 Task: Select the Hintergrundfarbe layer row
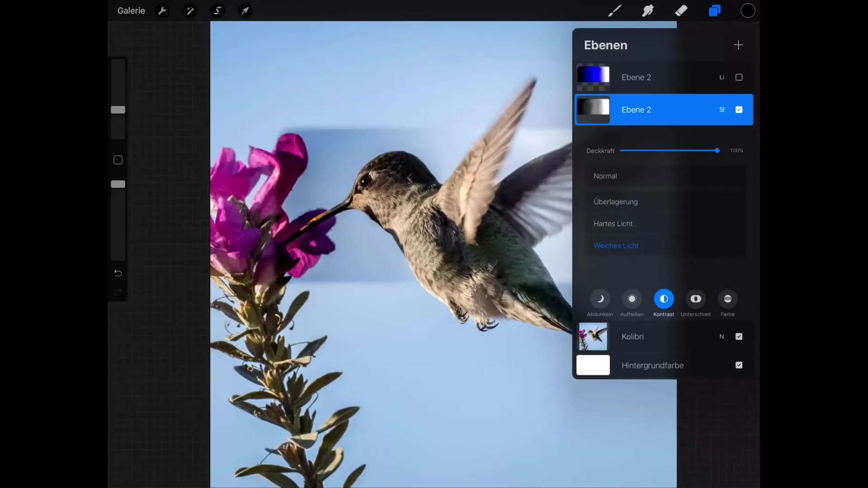click(x=663, y=365)
